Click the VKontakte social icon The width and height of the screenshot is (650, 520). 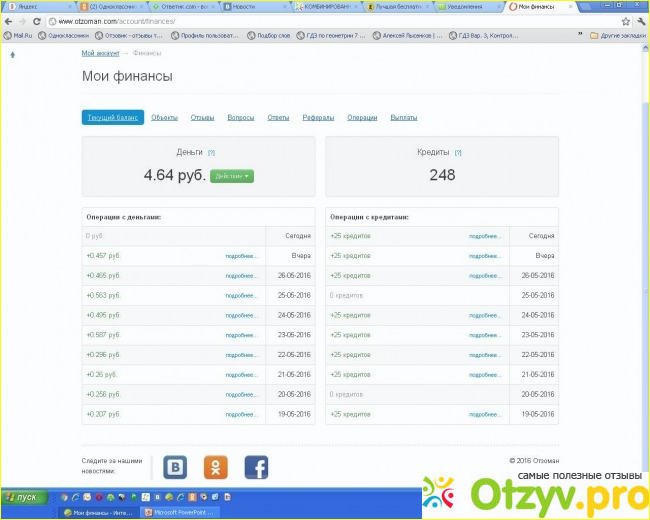click(176, 467)
